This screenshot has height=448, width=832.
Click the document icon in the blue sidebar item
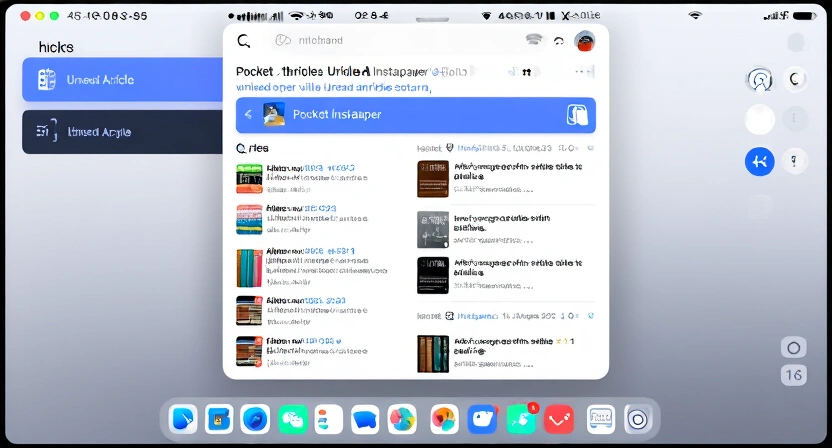(x=47, y=80)
